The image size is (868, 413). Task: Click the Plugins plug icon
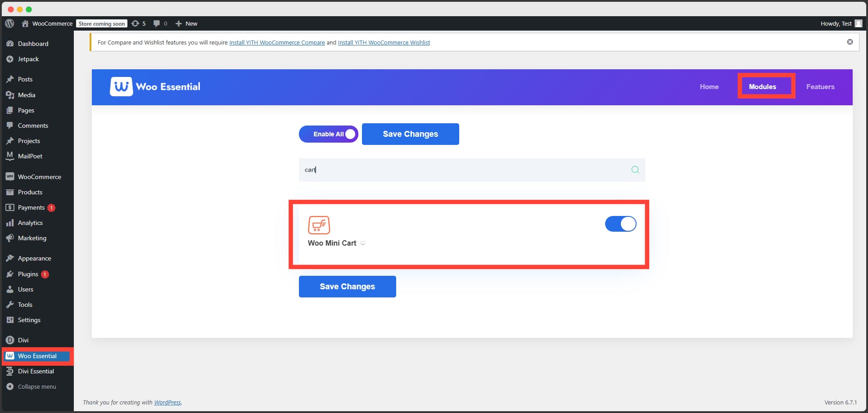click(x=10, y=274)
